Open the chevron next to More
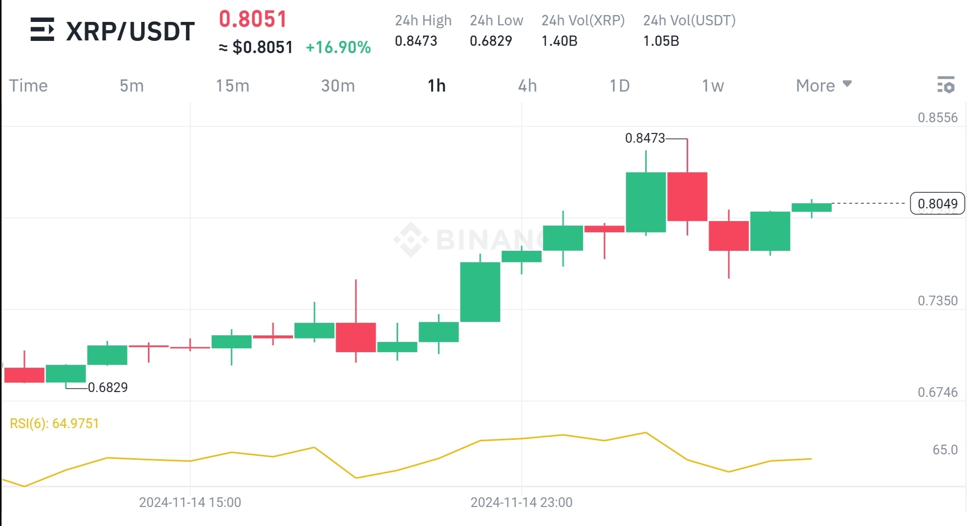This screenshot has width=980, height=526. pos(847,84)
